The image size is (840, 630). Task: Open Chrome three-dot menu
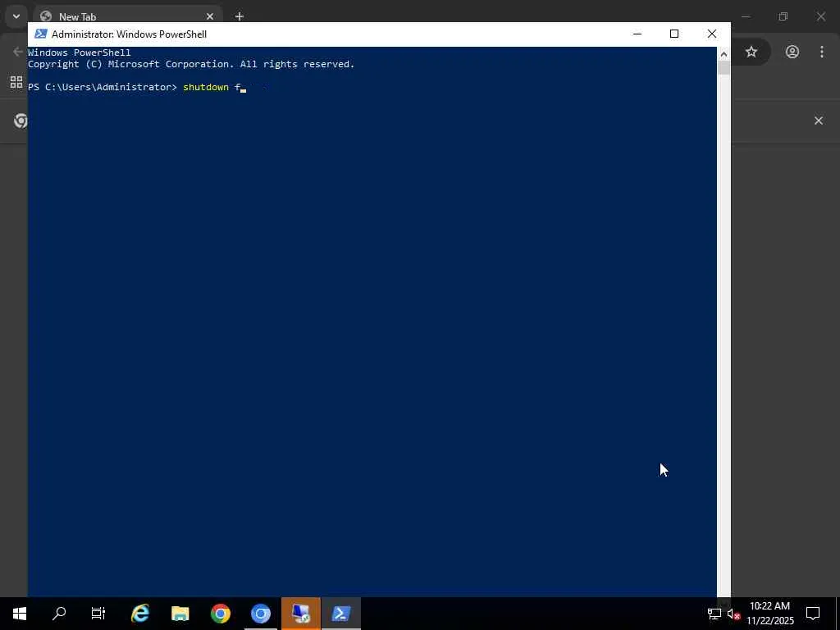pos(822,52)
